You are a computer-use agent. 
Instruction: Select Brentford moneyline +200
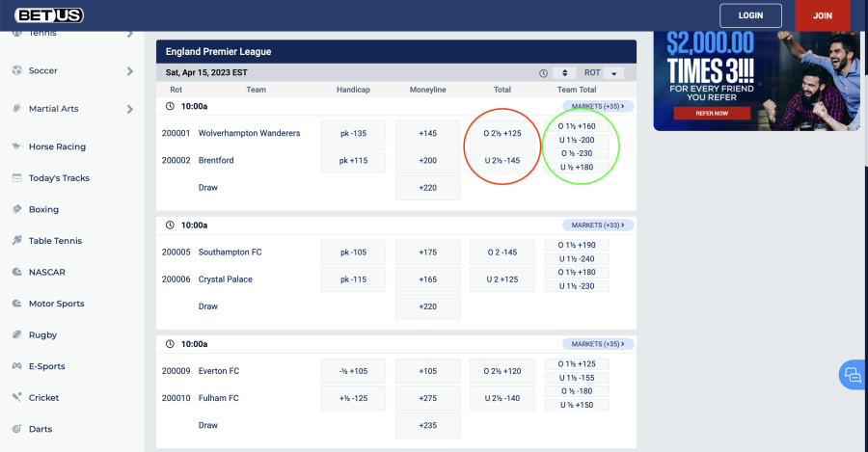(428, 160)
